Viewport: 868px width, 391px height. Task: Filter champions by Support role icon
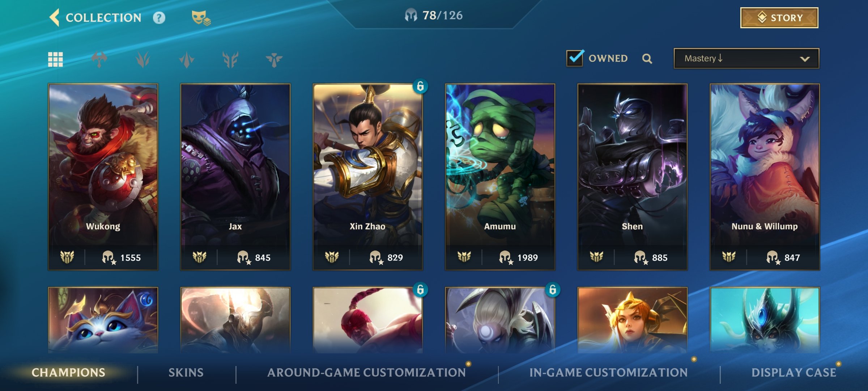click(x=274, y=59)
